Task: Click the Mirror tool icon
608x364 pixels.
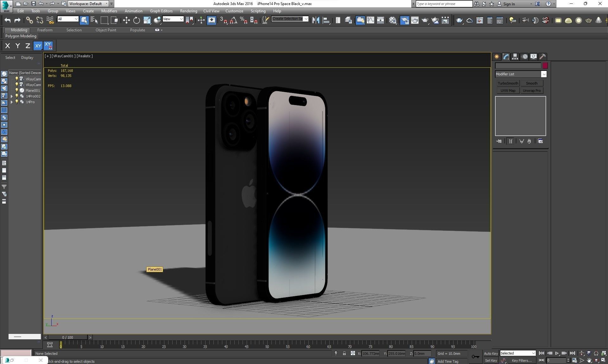Action: [316, 20]
